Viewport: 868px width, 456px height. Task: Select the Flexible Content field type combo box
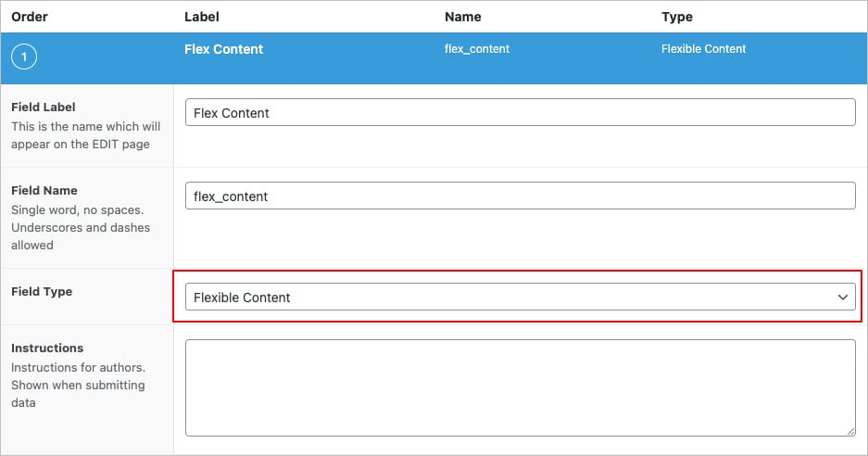pos(521,297)
